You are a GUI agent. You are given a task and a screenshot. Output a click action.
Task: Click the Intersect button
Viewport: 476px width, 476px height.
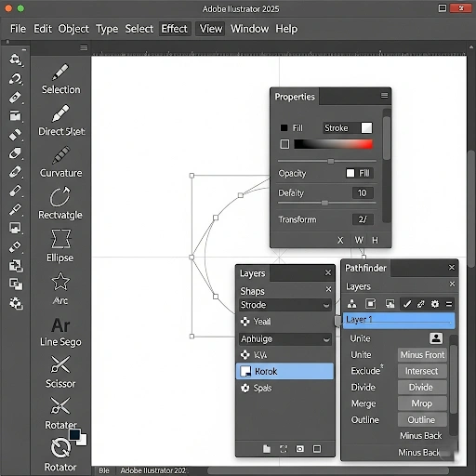click(x=422, y=371)
